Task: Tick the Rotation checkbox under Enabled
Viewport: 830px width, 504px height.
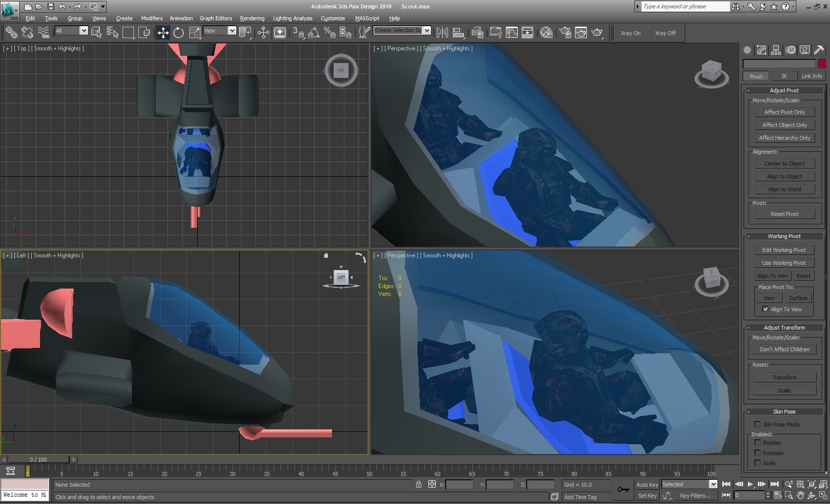Action: tap(757, 453)
